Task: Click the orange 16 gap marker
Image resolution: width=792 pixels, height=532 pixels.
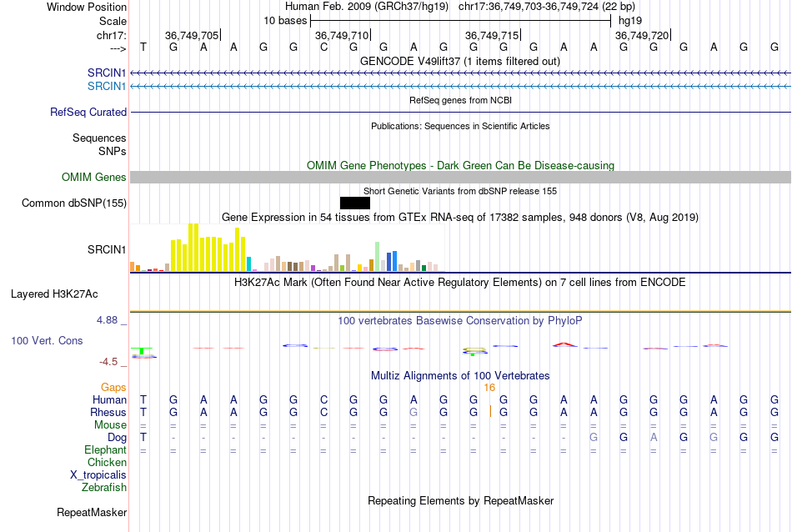Action: click(489, 388)
